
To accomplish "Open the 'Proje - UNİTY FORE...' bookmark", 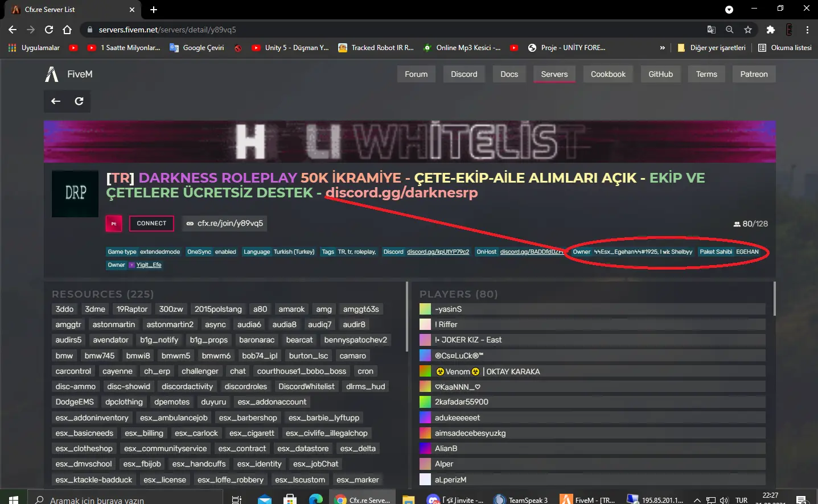I will click(567, 48).
